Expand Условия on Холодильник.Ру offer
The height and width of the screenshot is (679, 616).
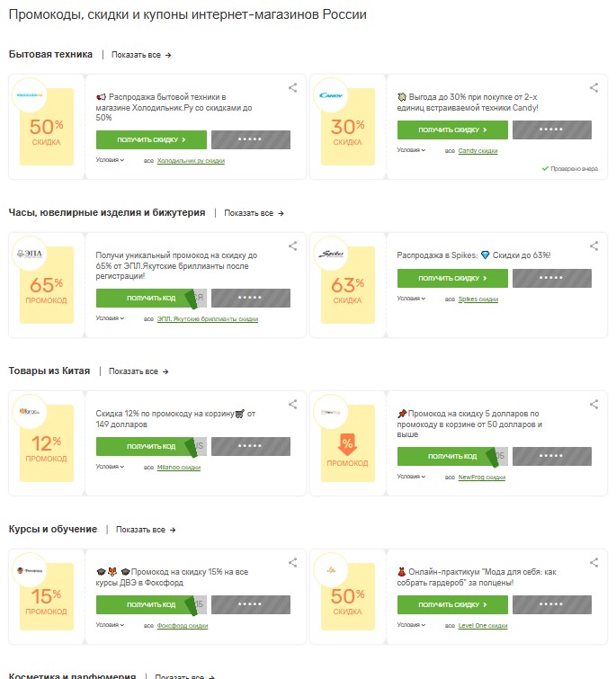click(110, 160)
